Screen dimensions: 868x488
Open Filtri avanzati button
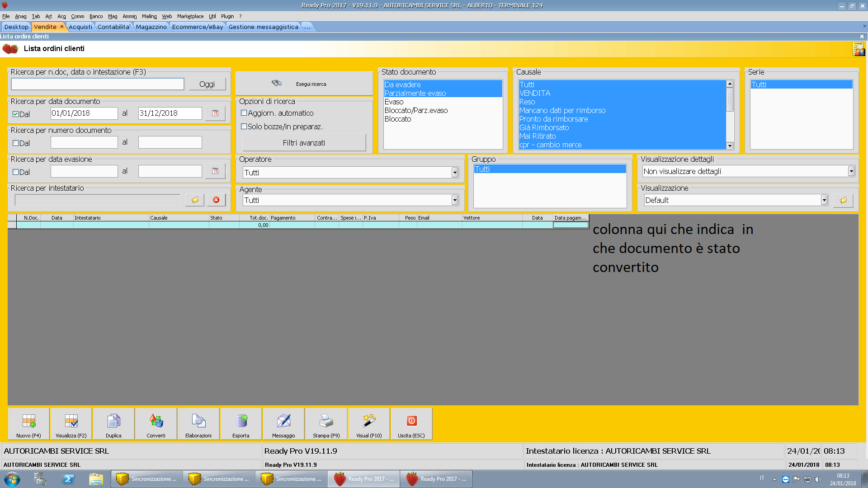pyautogui.click(x=304, y=143)
